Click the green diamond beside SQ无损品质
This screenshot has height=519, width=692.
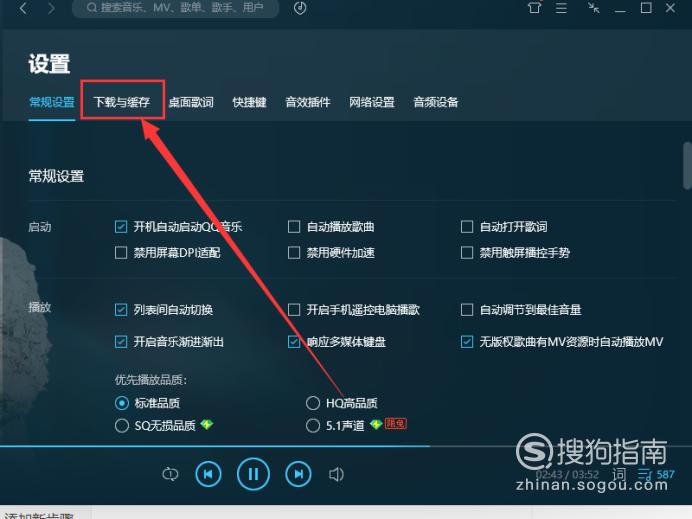pyautogui.click(x=207, y=425)
